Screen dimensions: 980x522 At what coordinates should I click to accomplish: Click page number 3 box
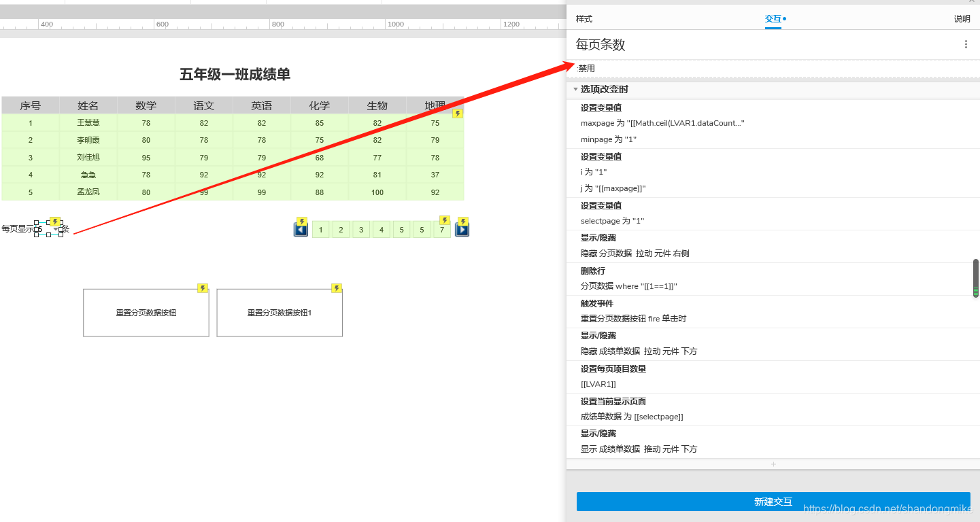[361, 230]
